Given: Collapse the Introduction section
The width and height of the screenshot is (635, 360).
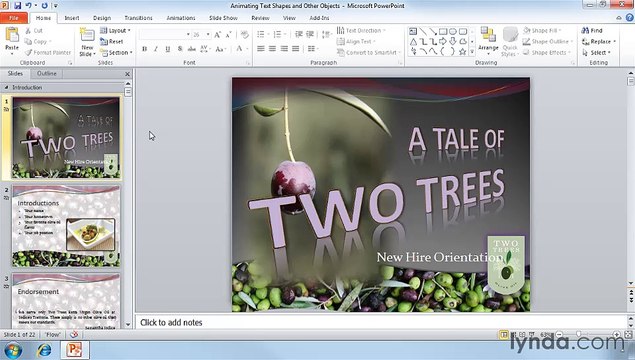Looking at the screenshot, I should coord(6,87).
